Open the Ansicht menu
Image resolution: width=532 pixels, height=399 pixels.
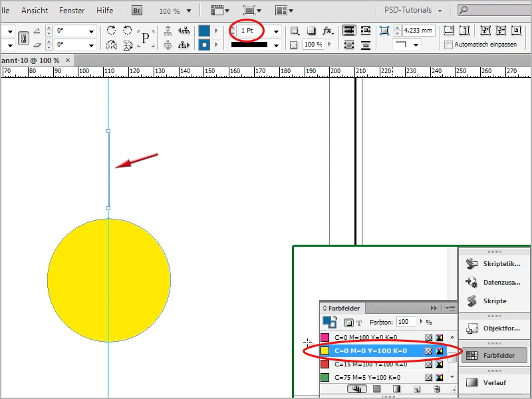click(35, 11)
